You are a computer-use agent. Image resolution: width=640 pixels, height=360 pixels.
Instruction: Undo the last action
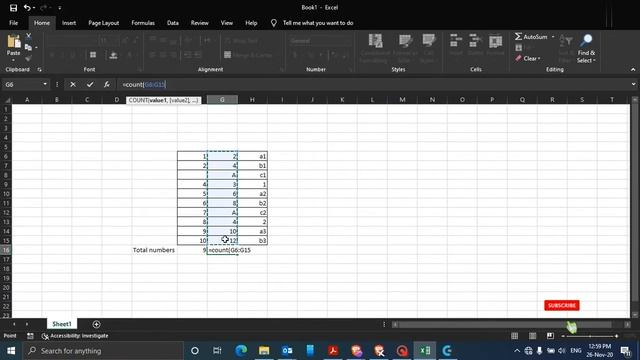tap(27, 8)
